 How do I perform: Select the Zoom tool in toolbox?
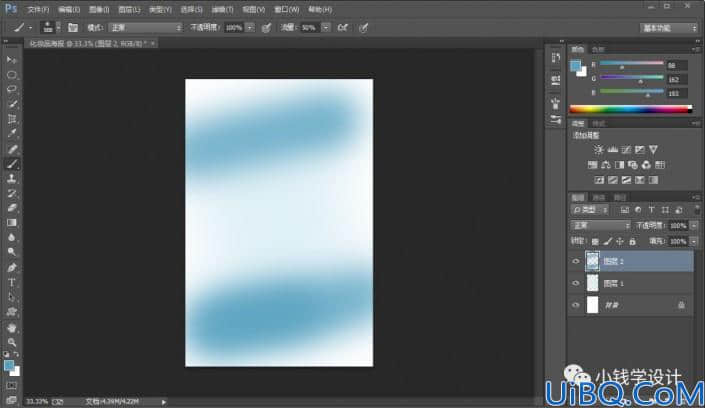tap(12, 342)
